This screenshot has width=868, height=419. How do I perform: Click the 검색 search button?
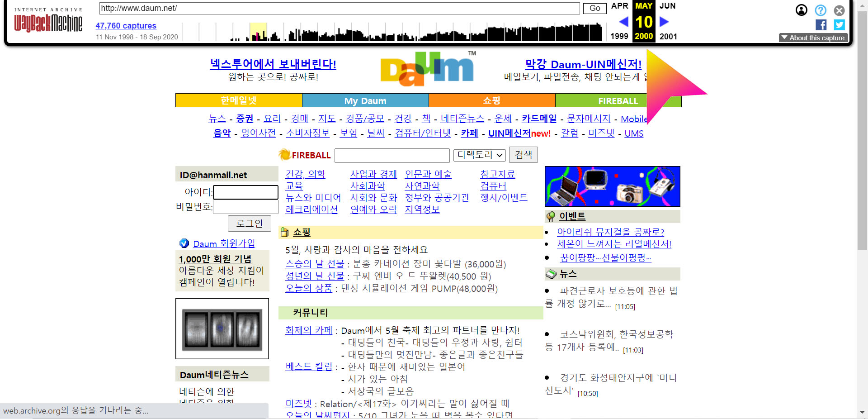[524, 155]
